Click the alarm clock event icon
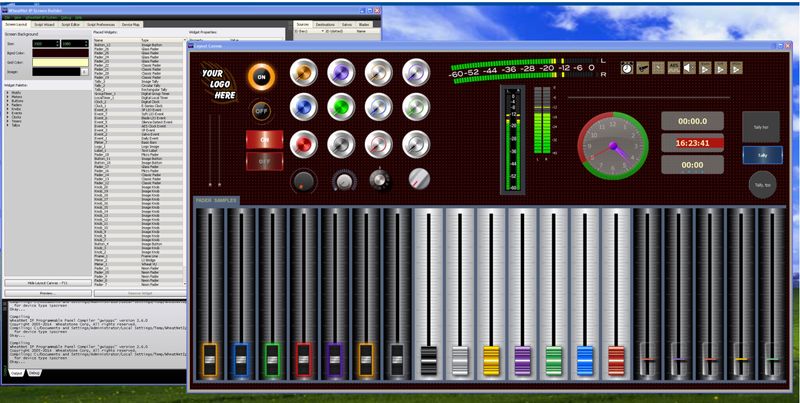 pos(627,67)
